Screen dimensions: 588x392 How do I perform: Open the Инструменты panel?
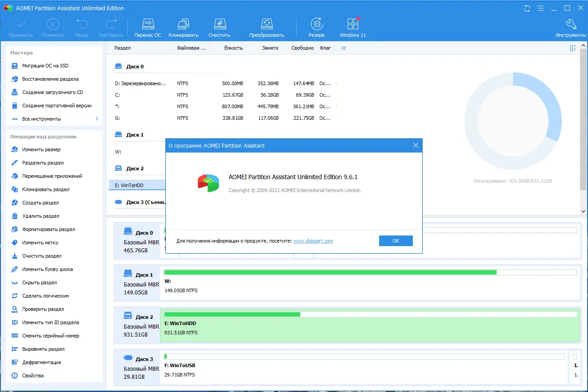571,27
